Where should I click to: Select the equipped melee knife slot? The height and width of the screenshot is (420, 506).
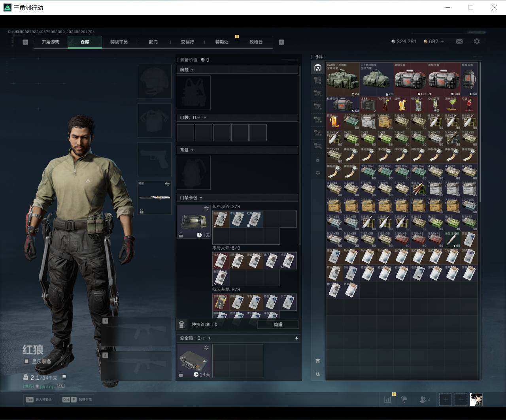[154, 198]
